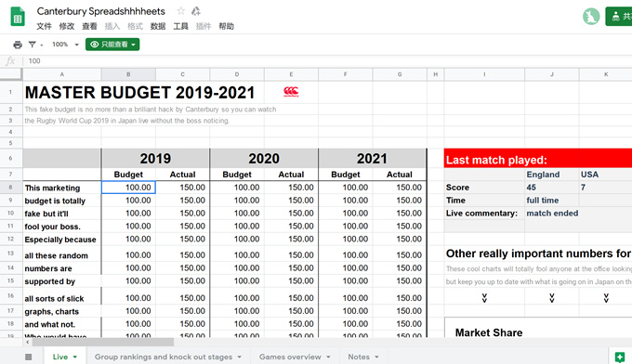632x364 pixels.
Task: Click the 'full time' cell
Action: click(x=552, y=201)
